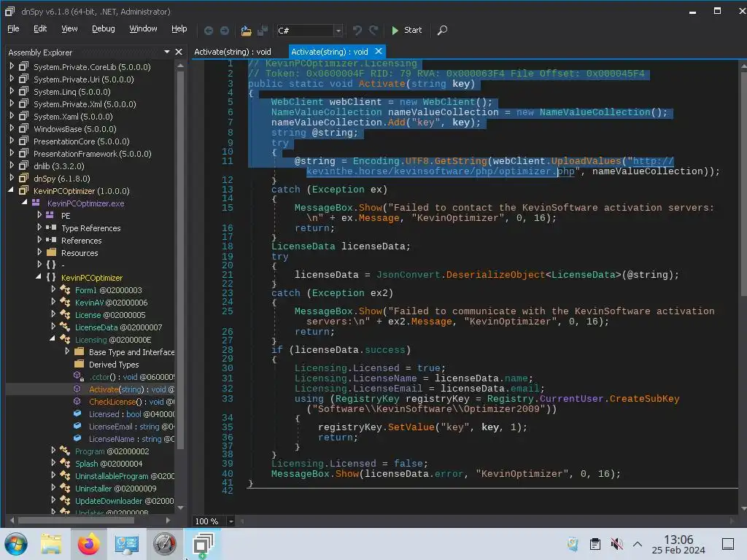Click the Navigate Back arrow icon
747x560 pixels.
point(208,31)
